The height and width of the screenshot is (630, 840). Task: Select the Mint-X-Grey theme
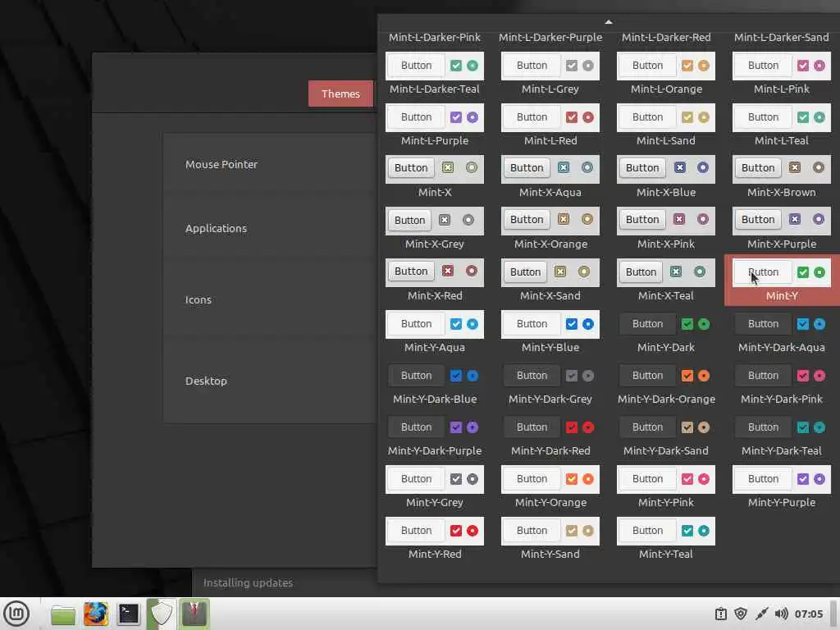tap(435, 229)
